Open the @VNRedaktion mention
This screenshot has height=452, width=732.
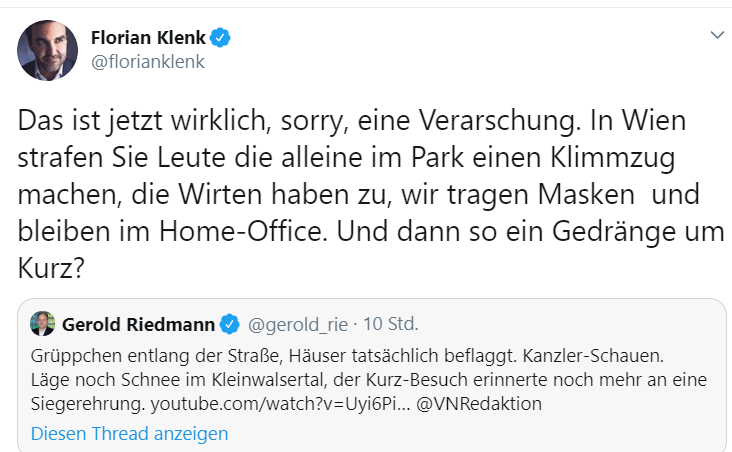(x=479, y=404)
